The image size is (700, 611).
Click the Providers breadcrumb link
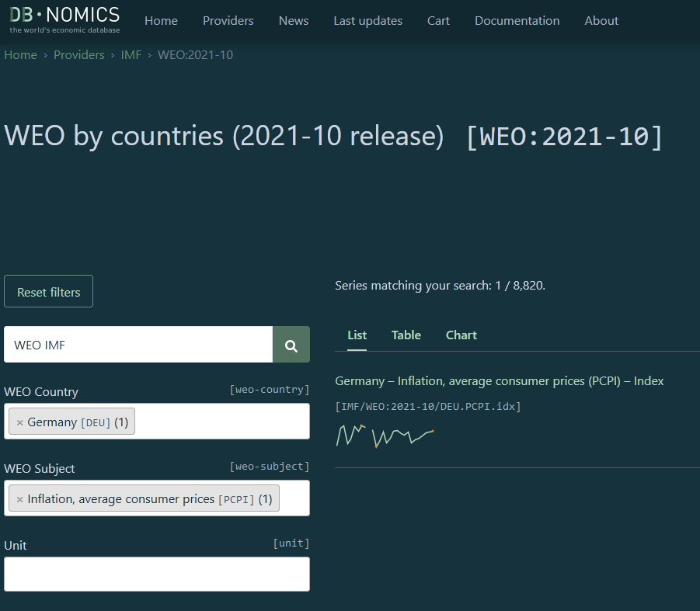79,55
